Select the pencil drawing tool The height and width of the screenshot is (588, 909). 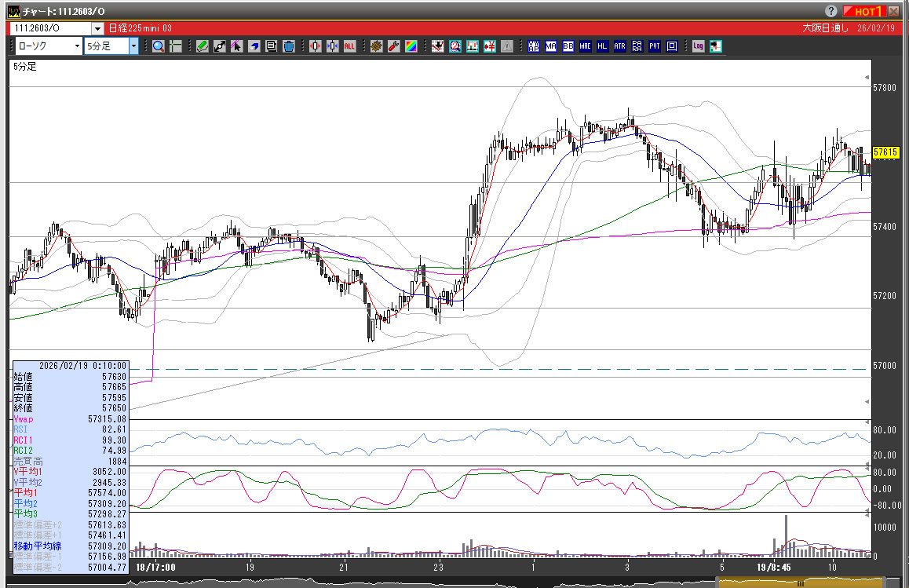[x=203, y=46]
